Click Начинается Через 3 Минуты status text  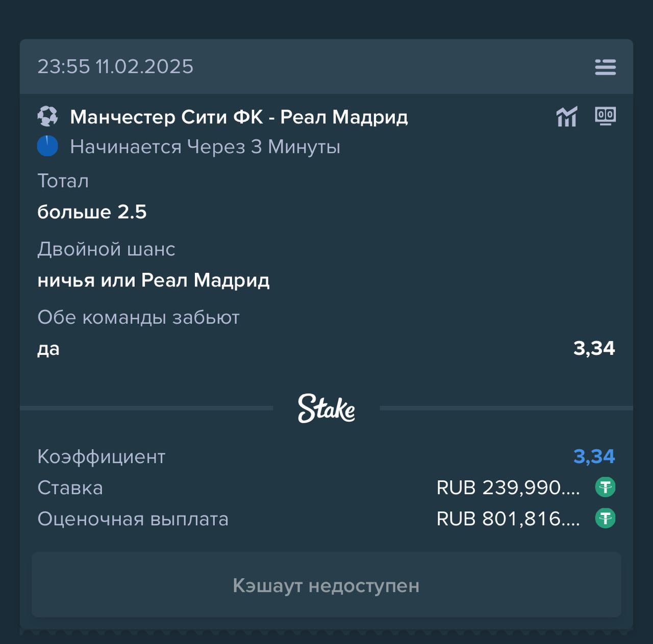click(x=205, y=147)
